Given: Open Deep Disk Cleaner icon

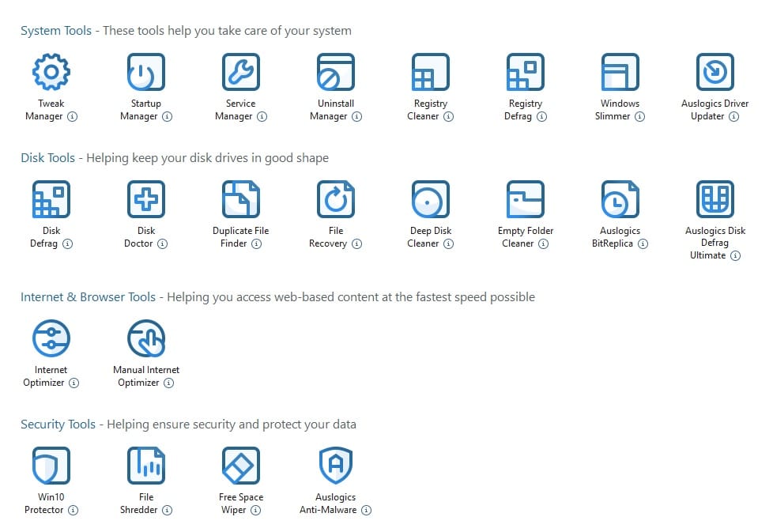Looking at the screenshot, I should click(431, 199).
